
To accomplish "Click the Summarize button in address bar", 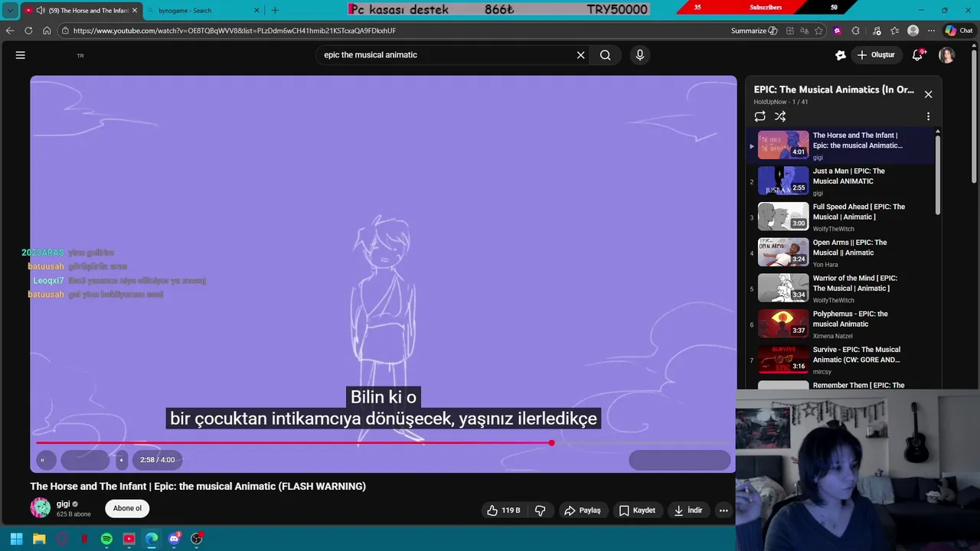I will [x=754, y=31].
